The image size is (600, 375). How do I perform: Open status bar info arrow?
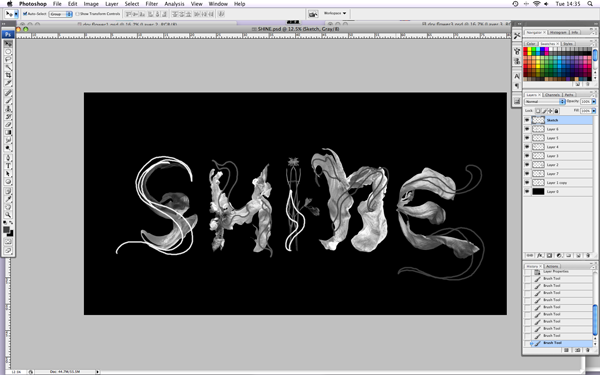pos(98,372)
